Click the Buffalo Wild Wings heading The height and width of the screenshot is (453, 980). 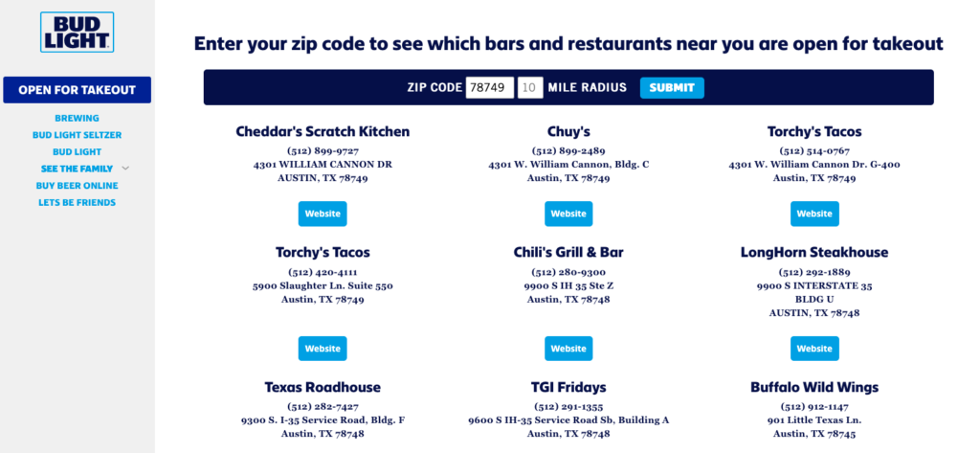click(814, 388)
